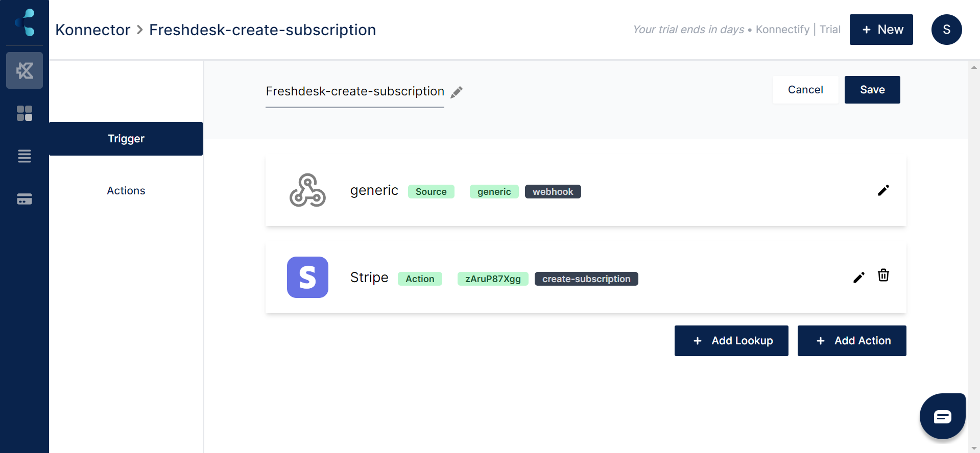Add an Action step
This screenshot has height=453, width=980.
851,340
